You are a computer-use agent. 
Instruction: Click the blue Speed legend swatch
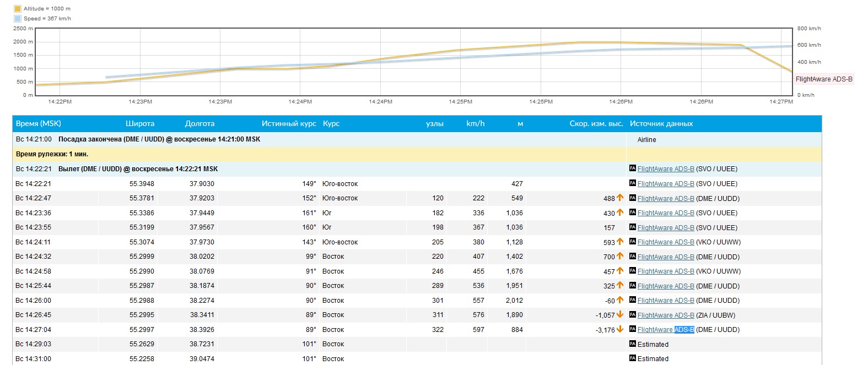[18, 19]
